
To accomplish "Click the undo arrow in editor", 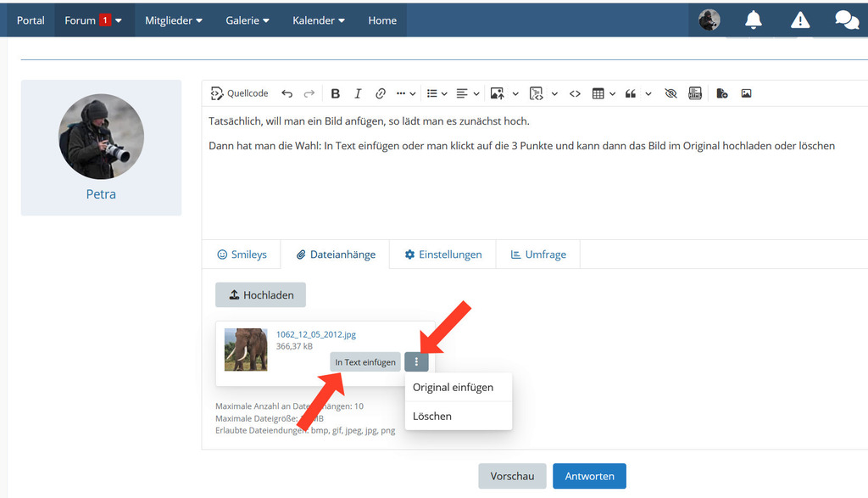I will tap(287, 93).
